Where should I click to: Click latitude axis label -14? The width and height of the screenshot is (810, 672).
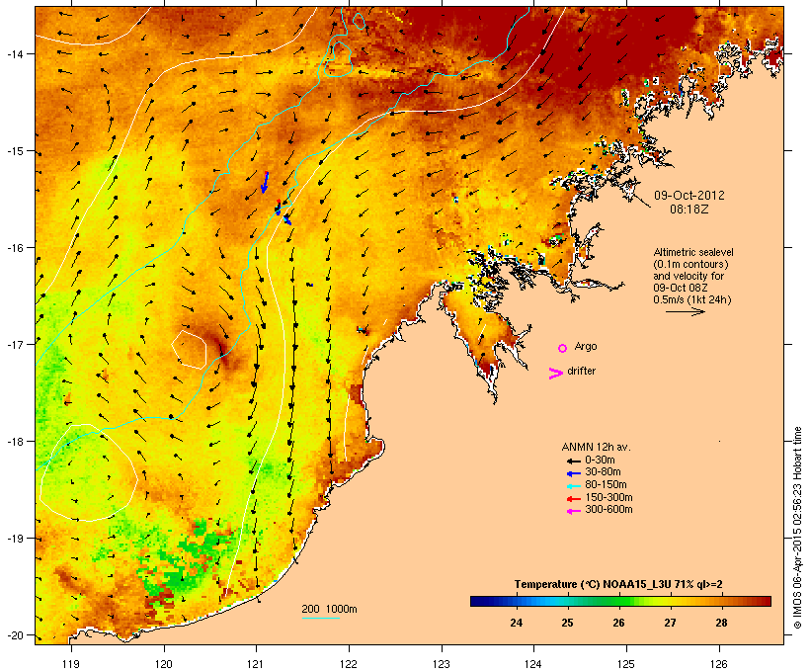pos(15,54)
